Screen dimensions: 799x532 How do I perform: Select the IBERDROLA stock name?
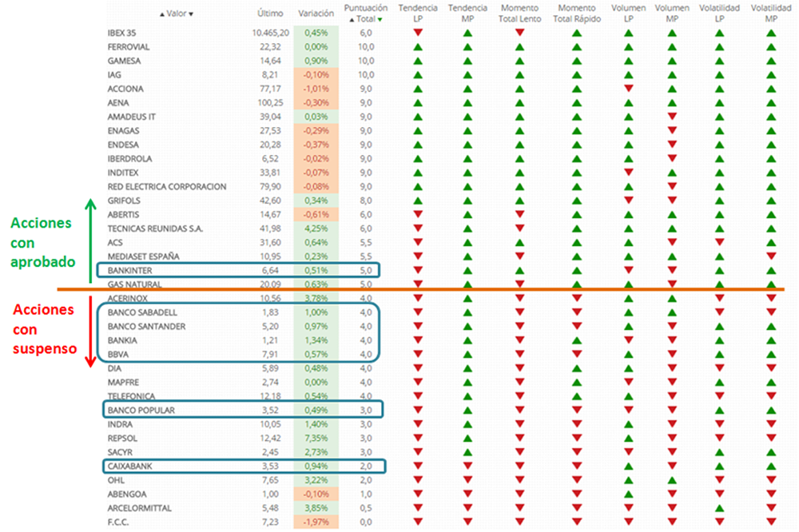coord(130,158)
